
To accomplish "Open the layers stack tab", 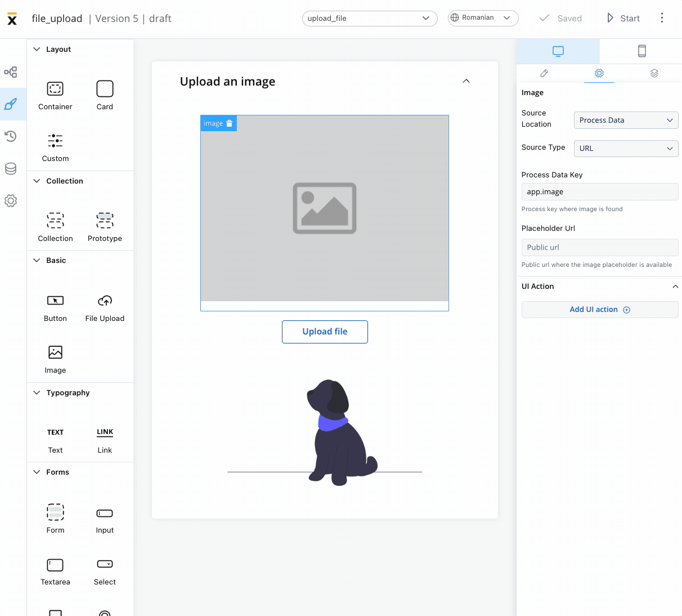I will [654, 73].
